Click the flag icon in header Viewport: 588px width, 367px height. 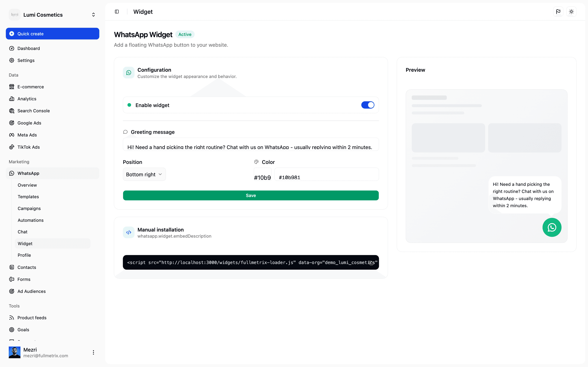point(558,12)
